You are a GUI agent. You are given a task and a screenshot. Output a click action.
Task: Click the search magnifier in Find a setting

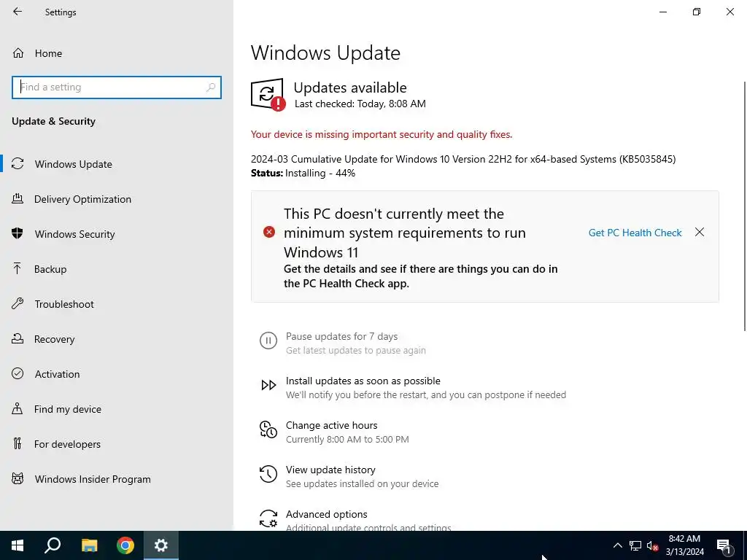[211, 87]
